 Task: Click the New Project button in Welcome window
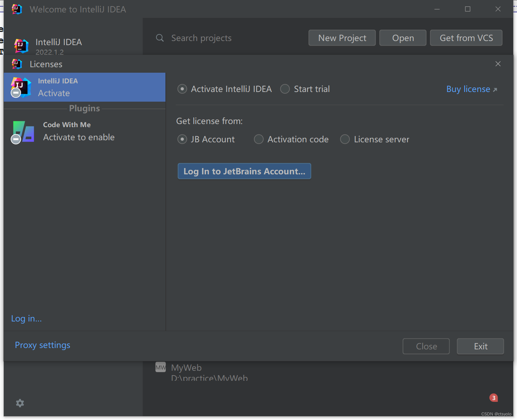[x=342, y=38]
